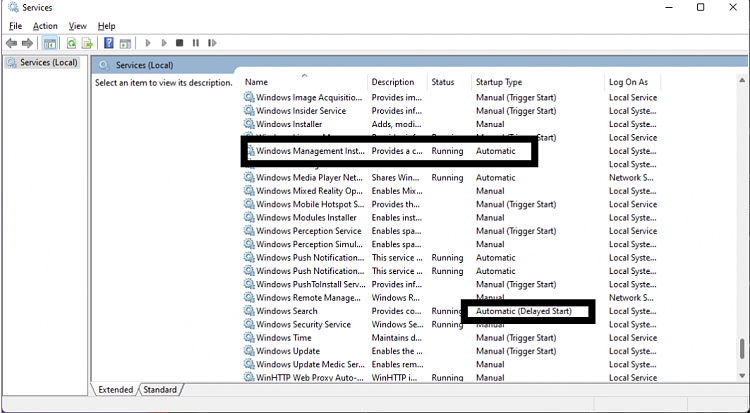Click Local Service logon of Windows Time row

pyautogui.click(x=633, y=337)
